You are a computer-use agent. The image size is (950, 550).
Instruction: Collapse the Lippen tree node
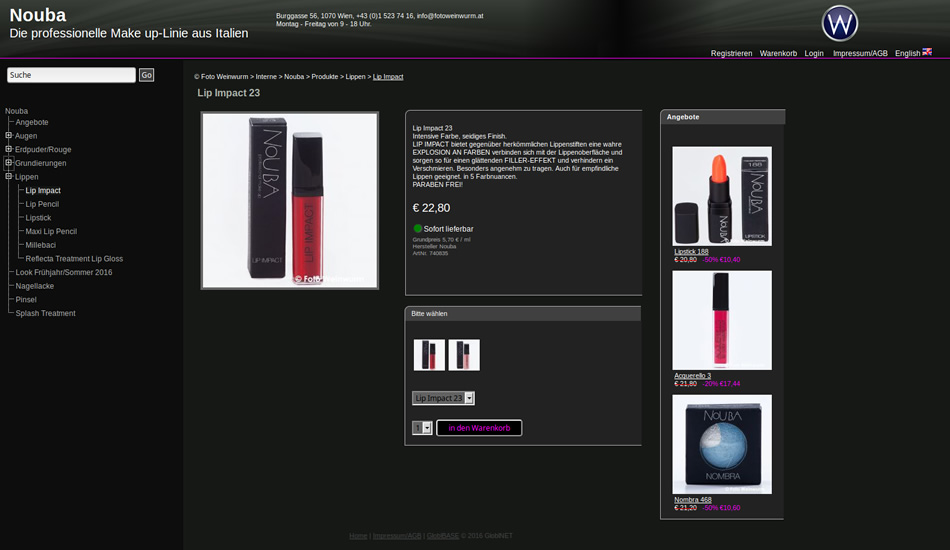click(8, 176)
